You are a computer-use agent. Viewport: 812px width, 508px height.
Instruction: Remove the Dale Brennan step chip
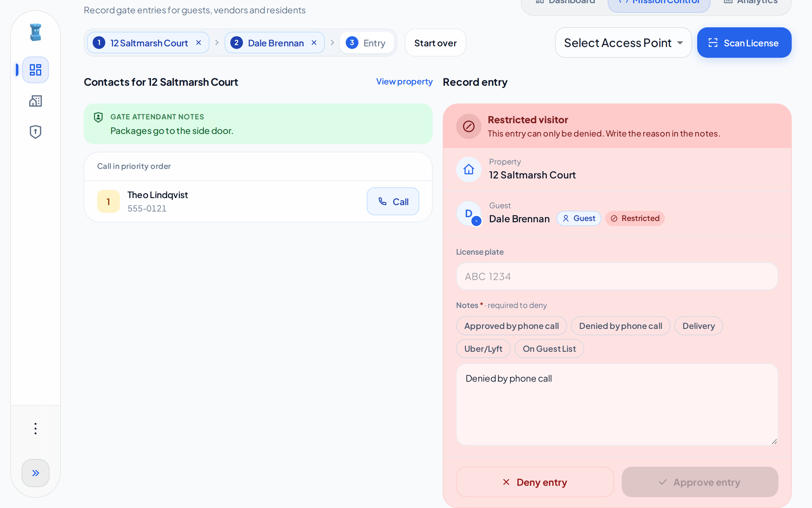click(x=314, y=43)
